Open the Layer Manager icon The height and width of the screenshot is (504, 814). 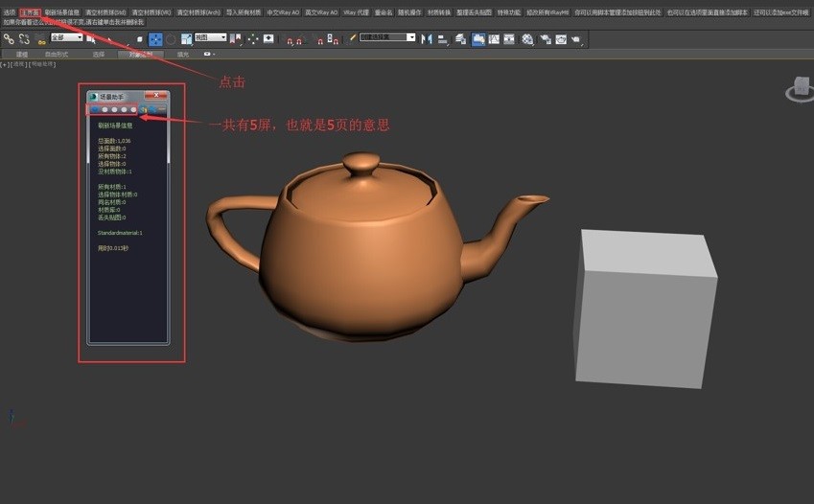tap(460, 39)
